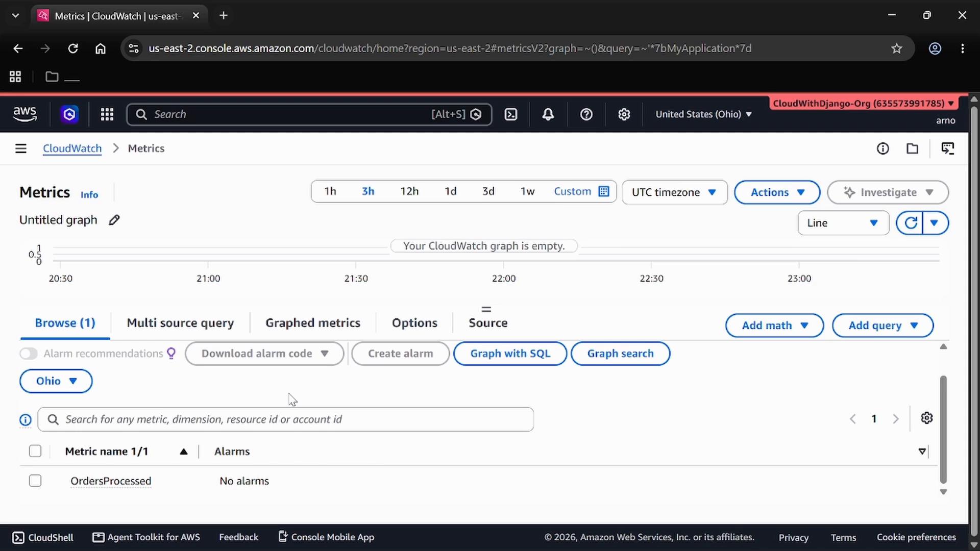Screen dimensions: 980x551
Task: Refresh the graph with the refresh icon
Action: 910,223
